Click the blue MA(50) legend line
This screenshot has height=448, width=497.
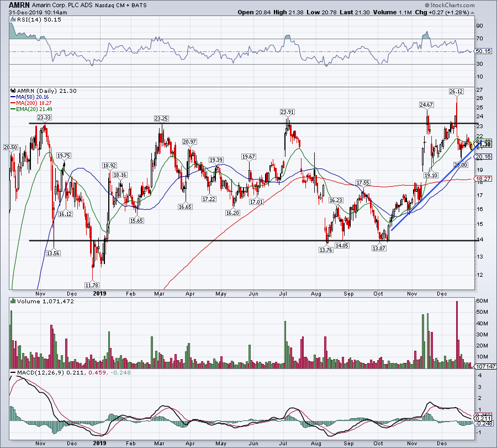pyautogui.click(x=13, y=97)
